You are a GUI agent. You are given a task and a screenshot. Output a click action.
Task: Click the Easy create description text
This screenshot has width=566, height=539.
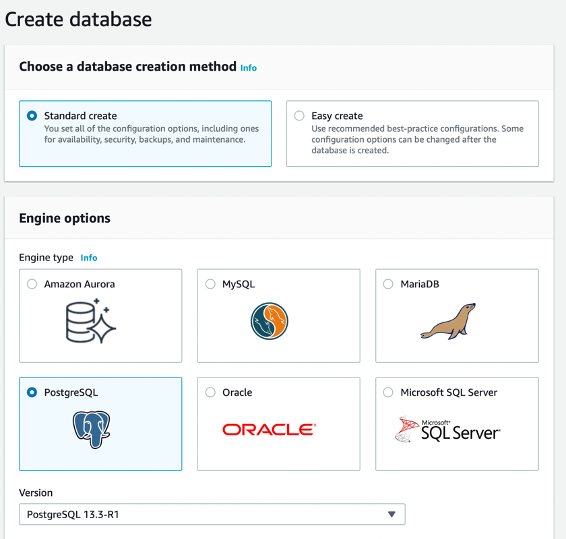click(417, 139)
